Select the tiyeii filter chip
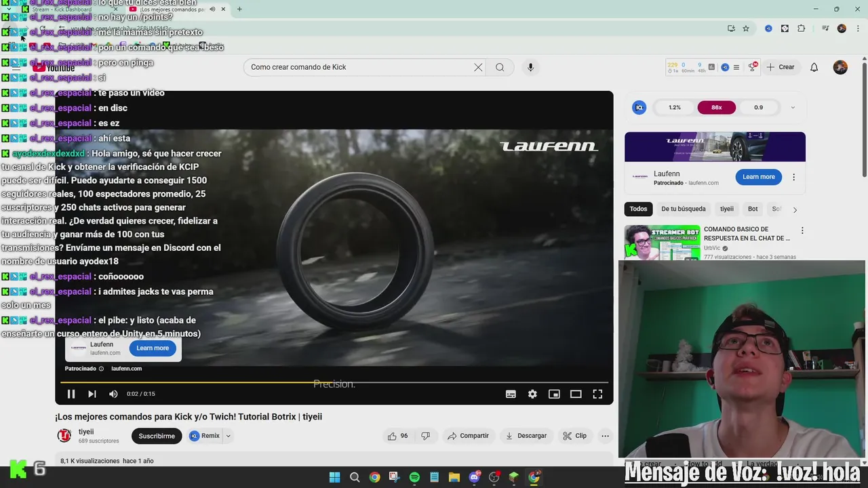868x488 pixels. 727,209
